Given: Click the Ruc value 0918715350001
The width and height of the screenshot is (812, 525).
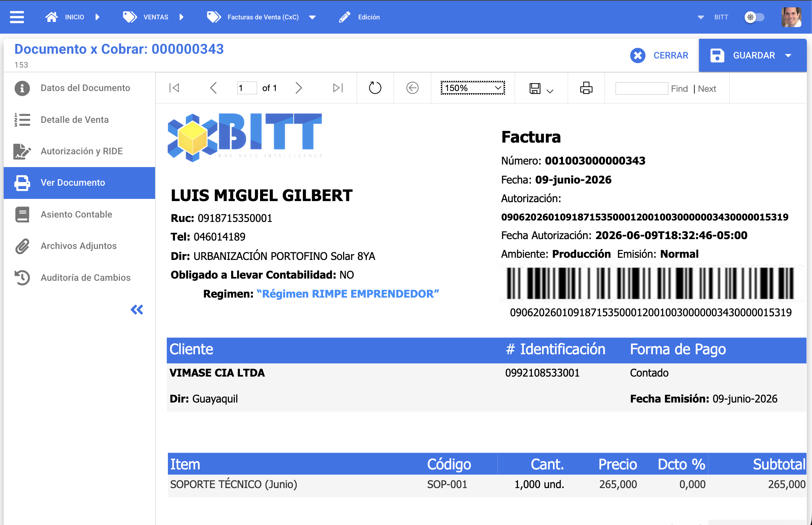Looking at the screenshot, I should (x=235, y=218).
